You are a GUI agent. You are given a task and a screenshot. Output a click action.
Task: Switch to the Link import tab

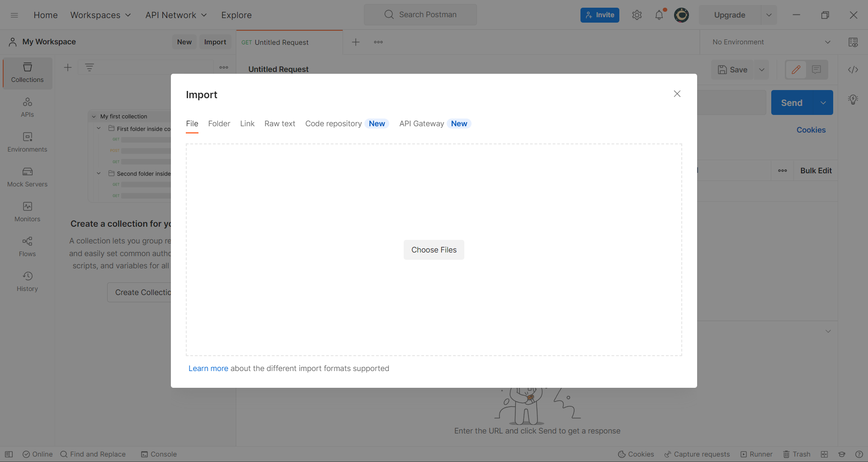(x=247, y=124)
